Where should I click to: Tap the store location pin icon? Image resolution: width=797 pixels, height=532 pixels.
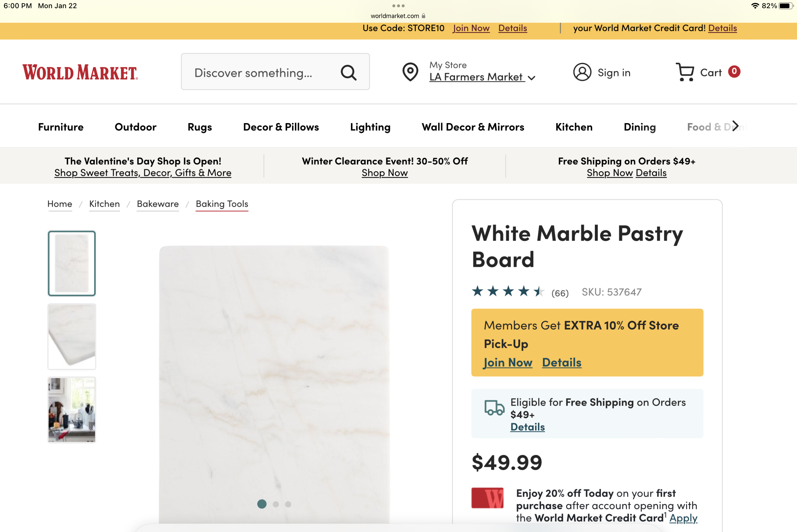[410, 72]
